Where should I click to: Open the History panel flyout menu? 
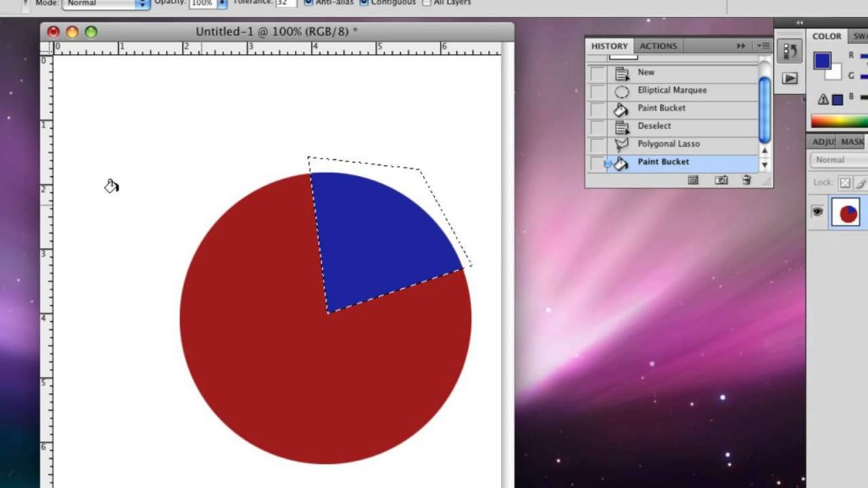coord(762,46)
